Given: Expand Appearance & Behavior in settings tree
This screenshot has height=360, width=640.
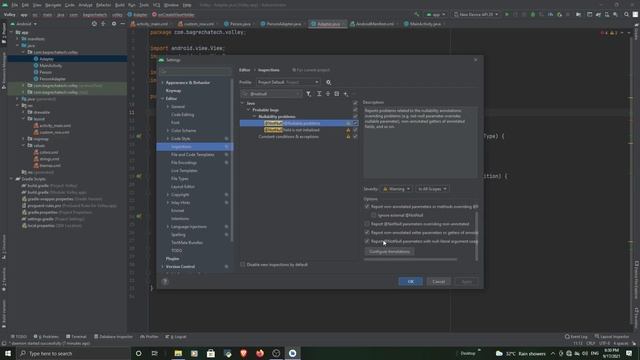Looking at the screenshot, I should 162,83.
